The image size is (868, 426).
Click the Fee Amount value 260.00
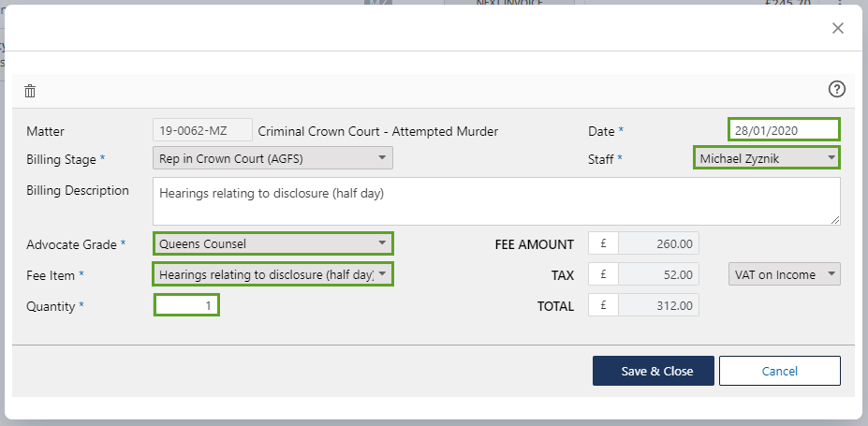point(658,243)
